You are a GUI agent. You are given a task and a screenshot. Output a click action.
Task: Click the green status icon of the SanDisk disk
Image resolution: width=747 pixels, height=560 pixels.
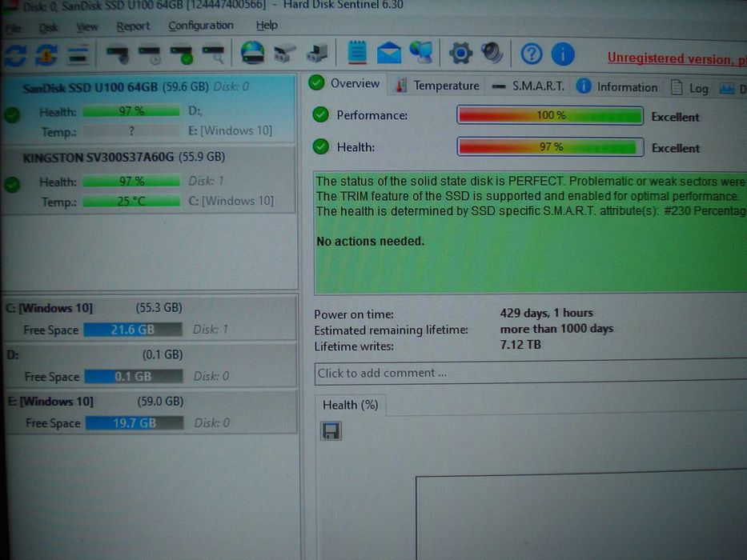[x=12, y=114]
